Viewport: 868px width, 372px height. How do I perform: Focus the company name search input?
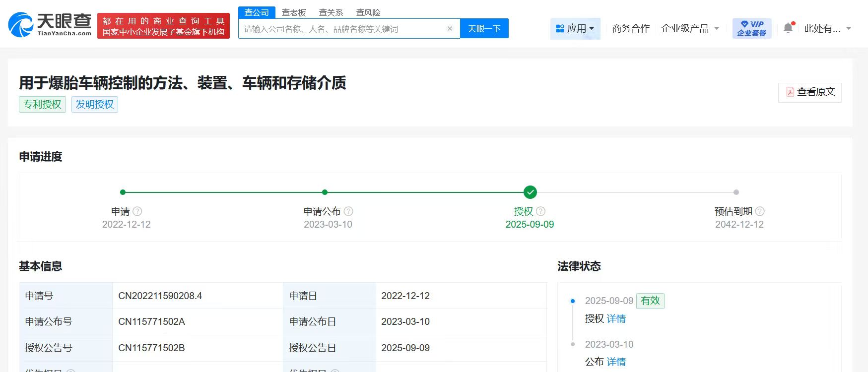point(342,29)
